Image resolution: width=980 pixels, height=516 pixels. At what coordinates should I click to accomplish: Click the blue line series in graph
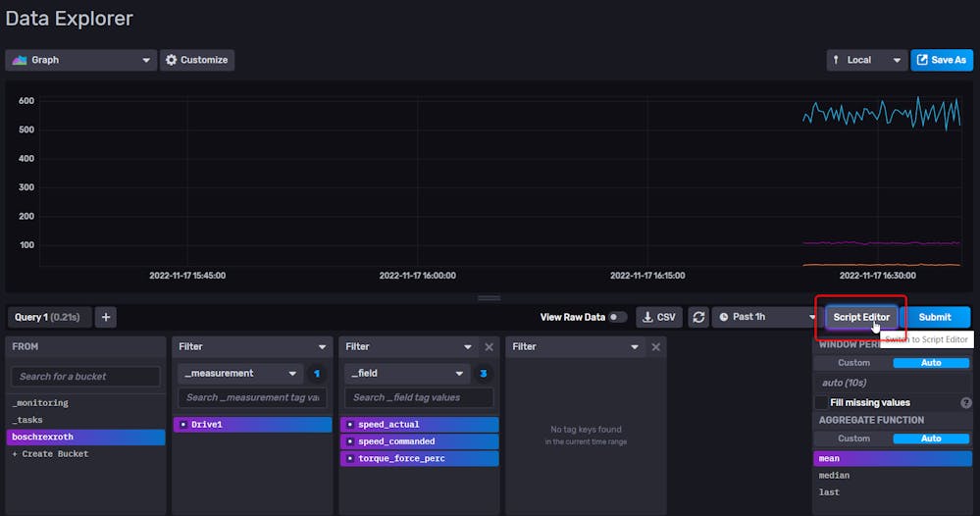[881, 113]
